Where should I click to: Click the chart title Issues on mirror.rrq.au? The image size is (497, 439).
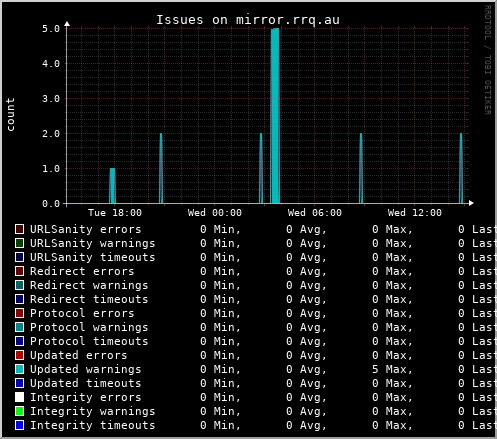[248, 20]
